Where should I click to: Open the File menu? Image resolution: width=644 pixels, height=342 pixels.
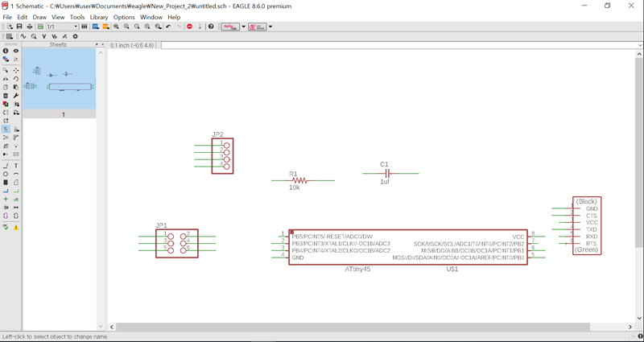(x=7, y=17)
